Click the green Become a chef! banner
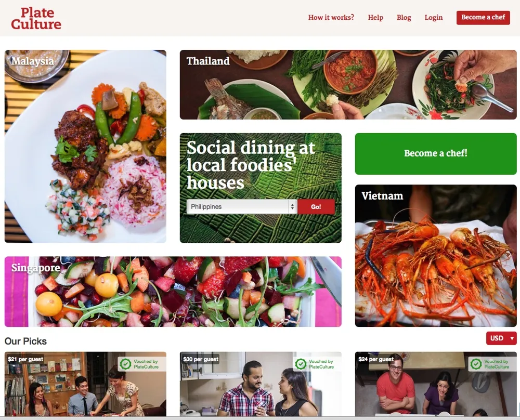 [435, 153]
